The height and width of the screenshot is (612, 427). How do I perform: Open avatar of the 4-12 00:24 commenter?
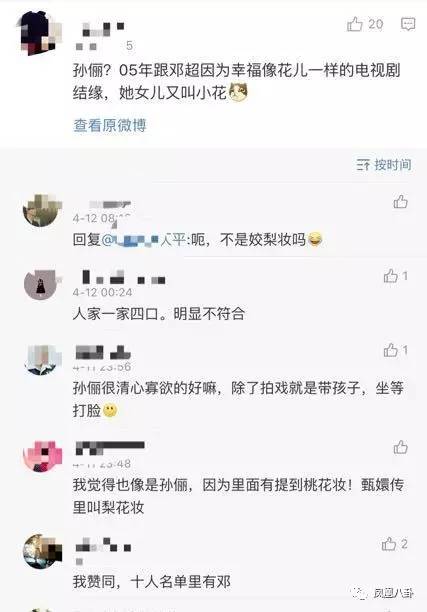[41, 284]
